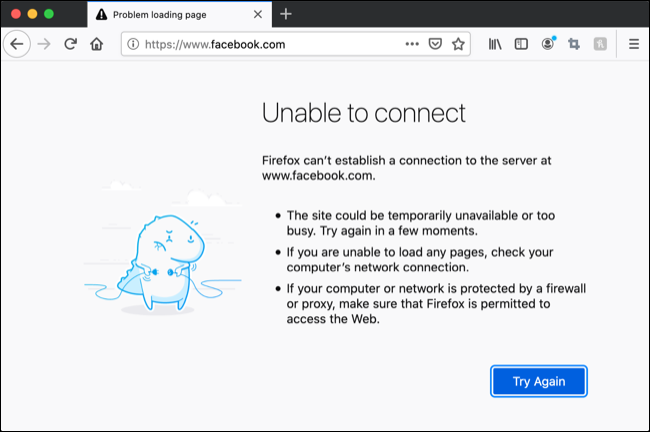
Task: Click the Forward navigation arrow
Action: [43, 44]
